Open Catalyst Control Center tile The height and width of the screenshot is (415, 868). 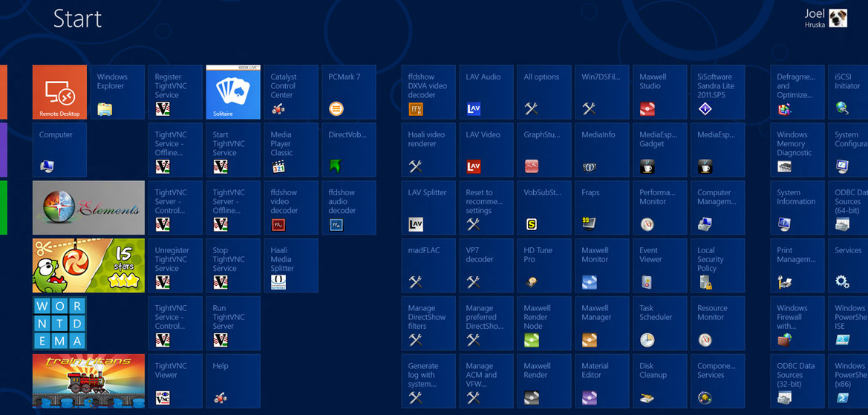[x=291, y=92]
